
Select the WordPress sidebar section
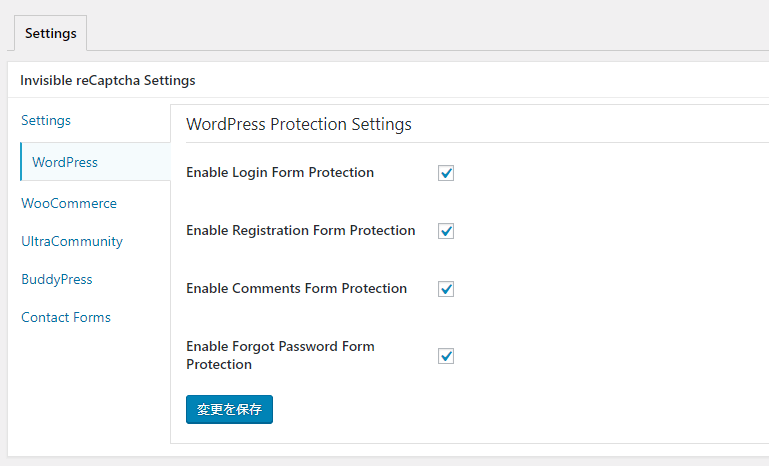coord(95,162)
